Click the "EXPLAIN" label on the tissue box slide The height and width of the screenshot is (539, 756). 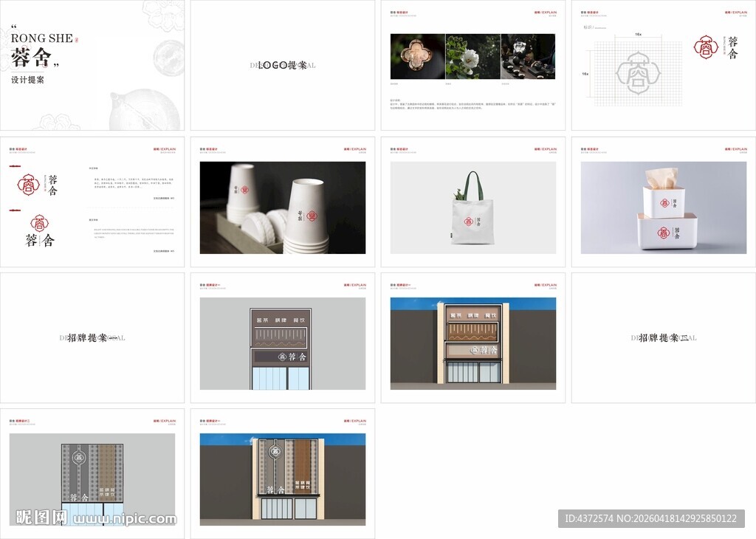pyautogui.click(x=739, y=149)
